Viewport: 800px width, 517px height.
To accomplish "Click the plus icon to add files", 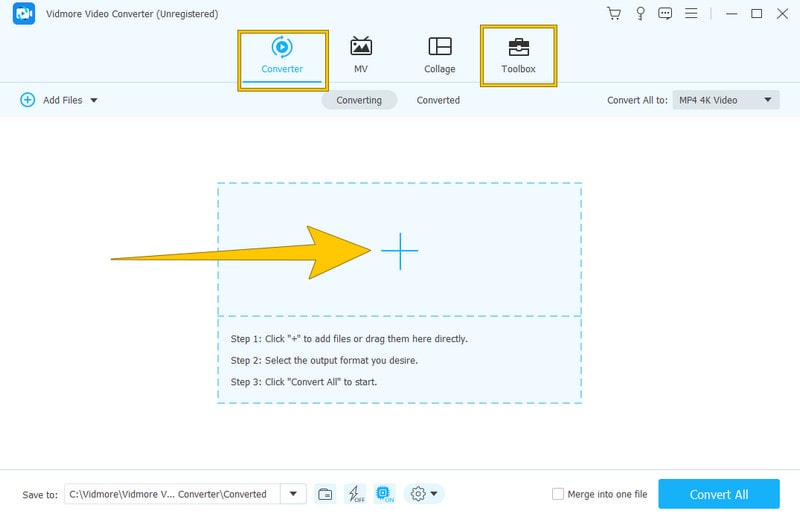I will tap(399, 251).
